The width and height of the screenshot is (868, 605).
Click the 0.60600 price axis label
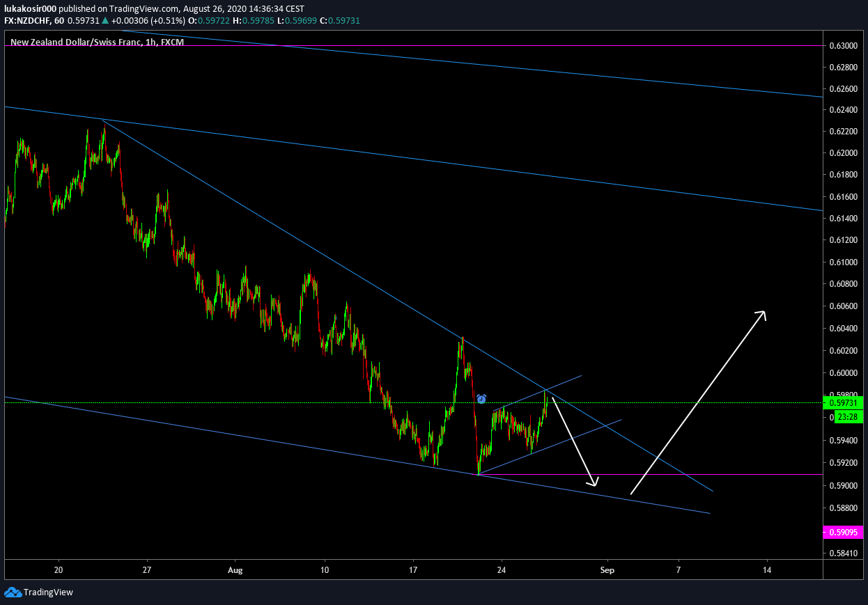point(843,307)
